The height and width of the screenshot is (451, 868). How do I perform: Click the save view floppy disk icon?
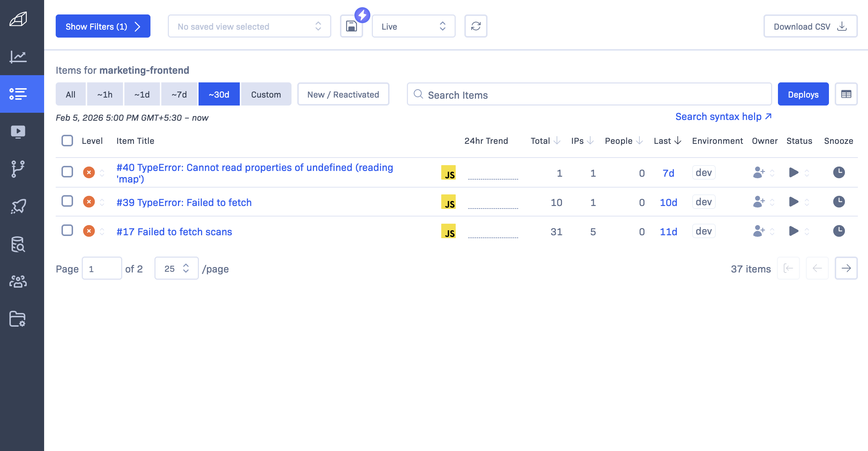click(351, 26)
